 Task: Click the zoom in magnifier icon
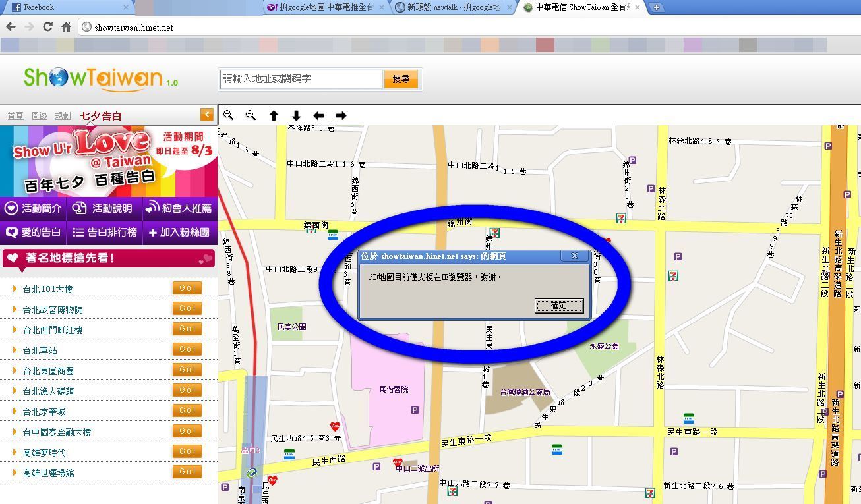(228, 115)
